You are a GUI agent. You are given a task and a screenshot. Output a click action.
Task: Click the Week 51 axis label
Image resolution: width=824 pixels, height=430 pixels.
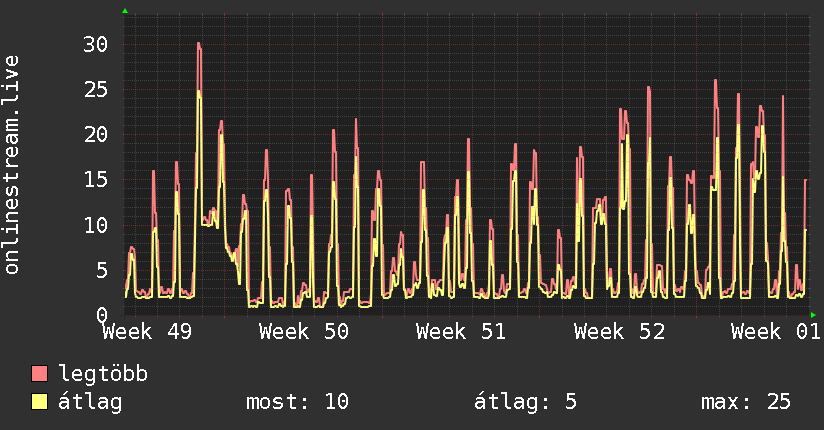pyautogui.click(x=461, y=332)
